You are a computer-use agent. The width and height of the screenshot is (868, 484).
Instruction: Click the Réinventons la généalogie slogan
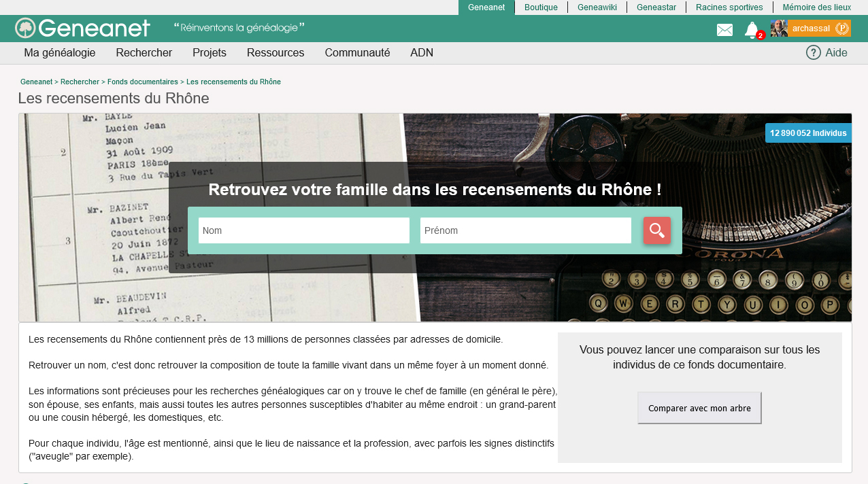239,28
